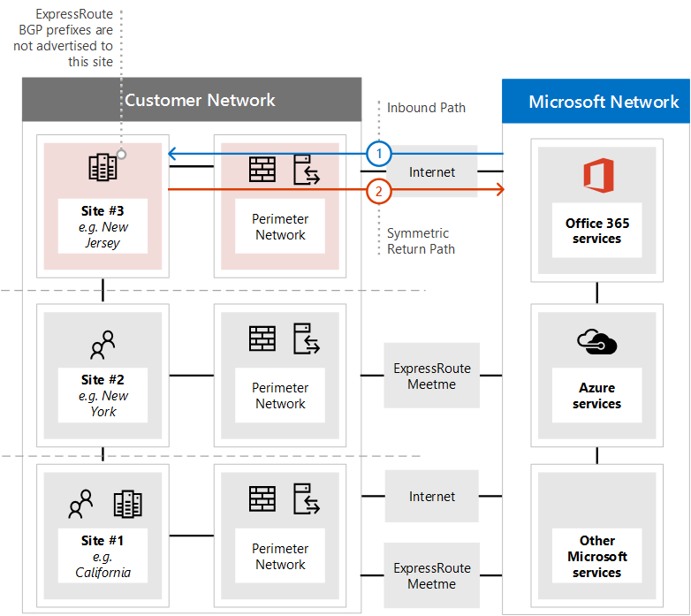Viewport: 691px width, 616px height.
Task: Click the Inbound Path annotation text
Action: pyautogui.click(x=426, y=108)
